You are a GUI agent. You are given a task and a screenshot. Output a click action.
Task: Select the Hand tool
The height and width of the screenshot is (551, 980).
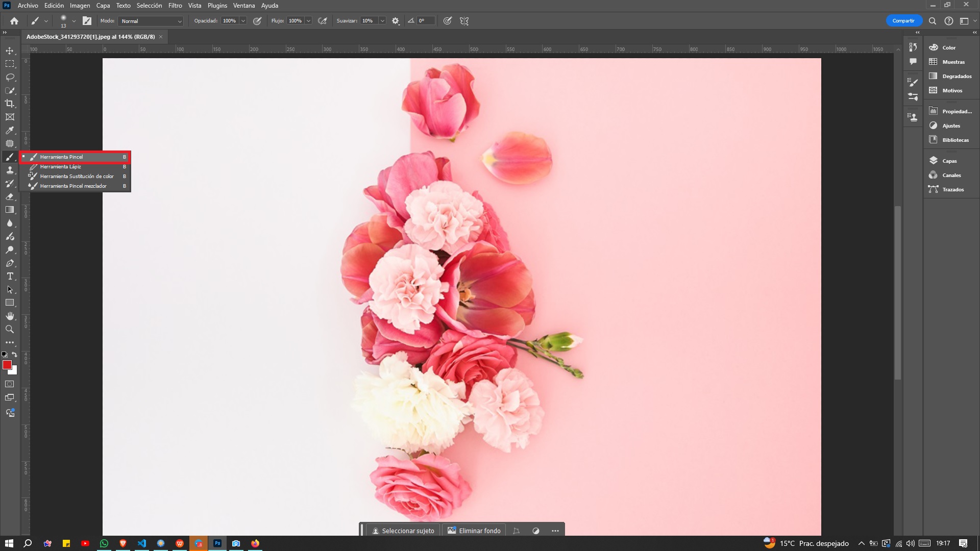pyautogui.click(x=10, y=316)
